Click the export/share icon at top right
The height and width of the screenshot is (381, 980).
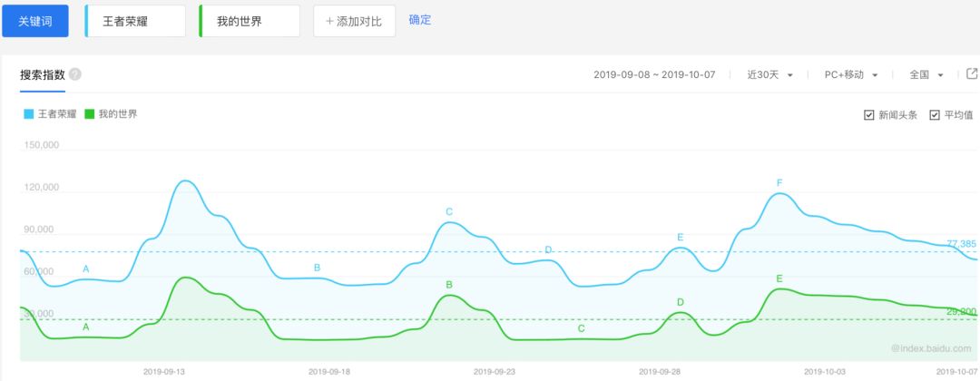click(x=972, y=73)
